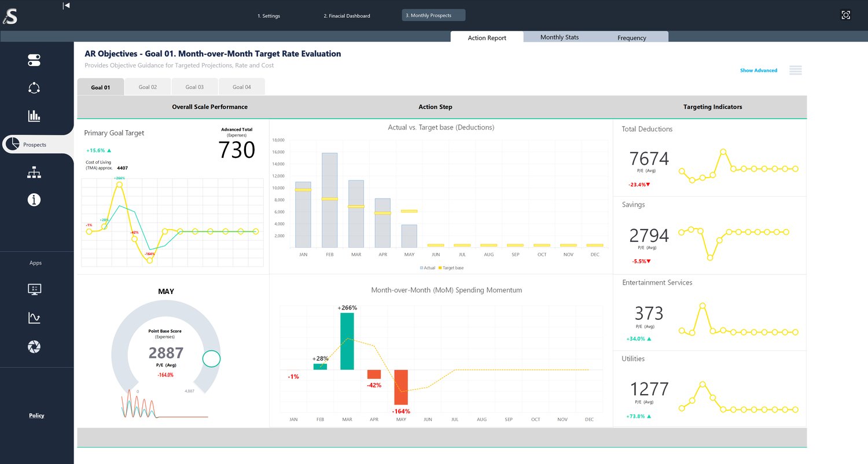Image resolution: width=868 pixels, height=464 pixels.
Task: Click the focus screenshot icon top-right
Action: pos(846,15)
